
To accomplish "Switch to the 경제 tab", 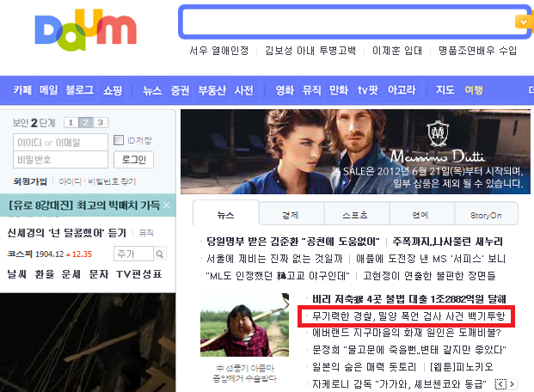I will coord(290,215).
